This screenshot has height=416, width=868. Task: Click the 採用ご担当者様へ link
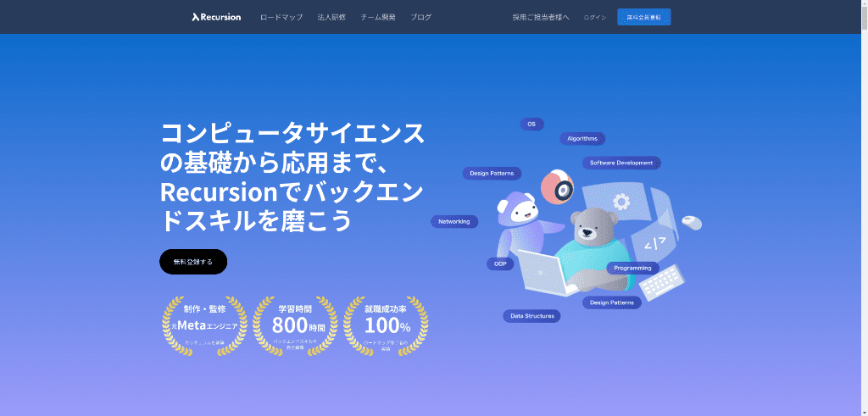(541, 17)
